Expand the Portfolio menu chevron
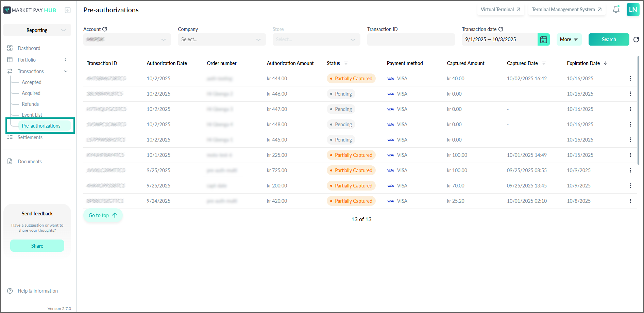644x313 pixels. coord(66,60)
